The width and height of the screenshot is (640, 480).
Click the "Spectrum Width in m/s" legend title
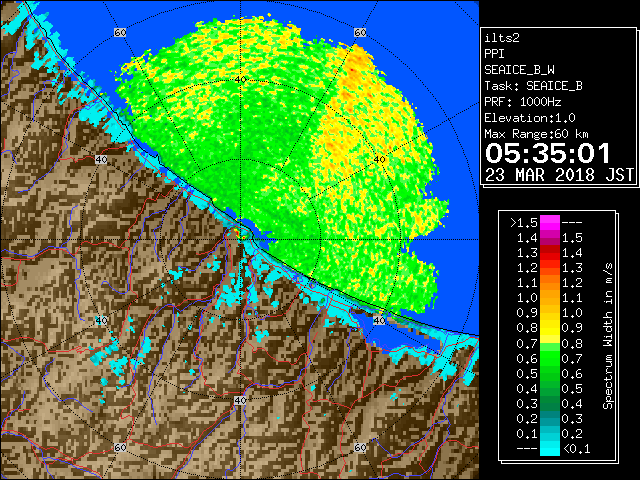coord(608,336)
